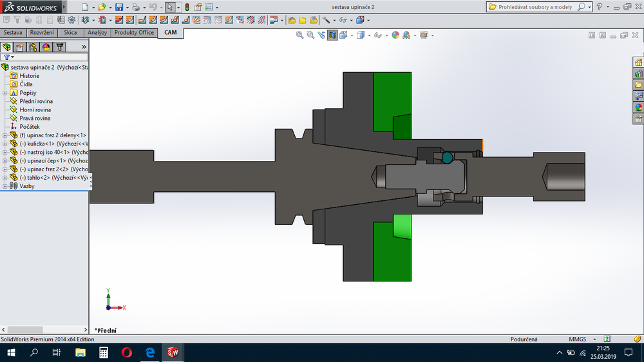Toggle the Section View button
The width and height of the screenshot is (644, 362).
point(332,35)
